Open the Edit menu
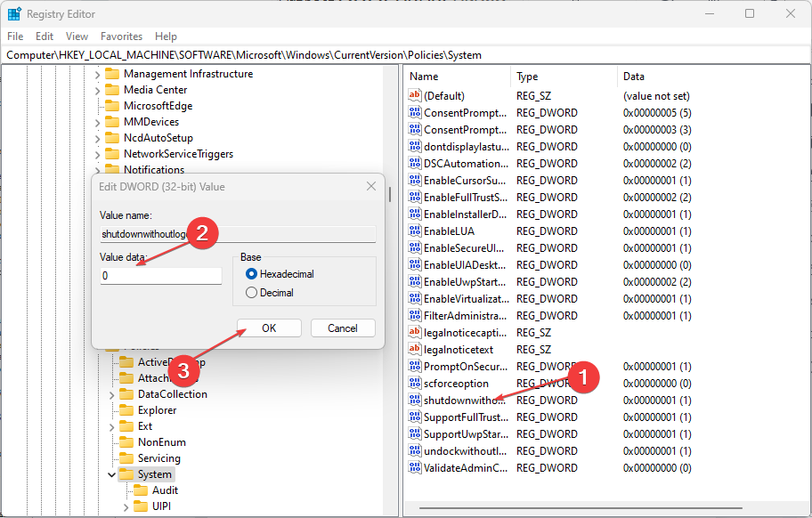This screenshot has height=518, width=812. click(x=45, y=36)
